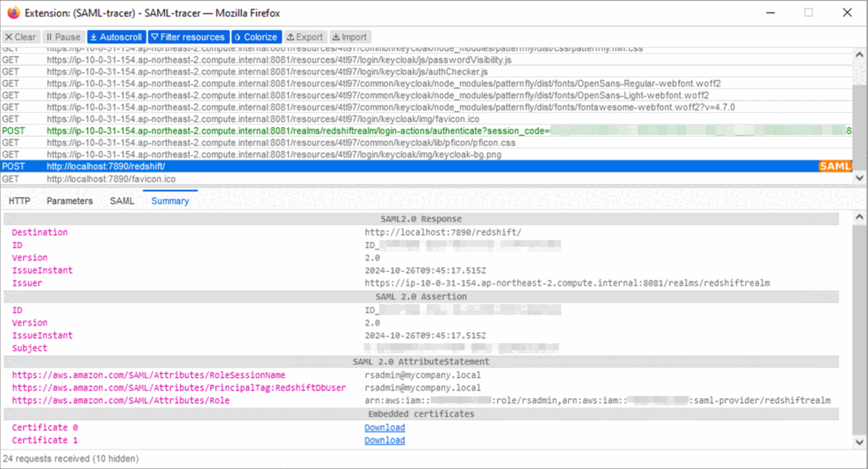Click the Role ARN value
Viewport: 868px width, 469px height.
[597, 400]
